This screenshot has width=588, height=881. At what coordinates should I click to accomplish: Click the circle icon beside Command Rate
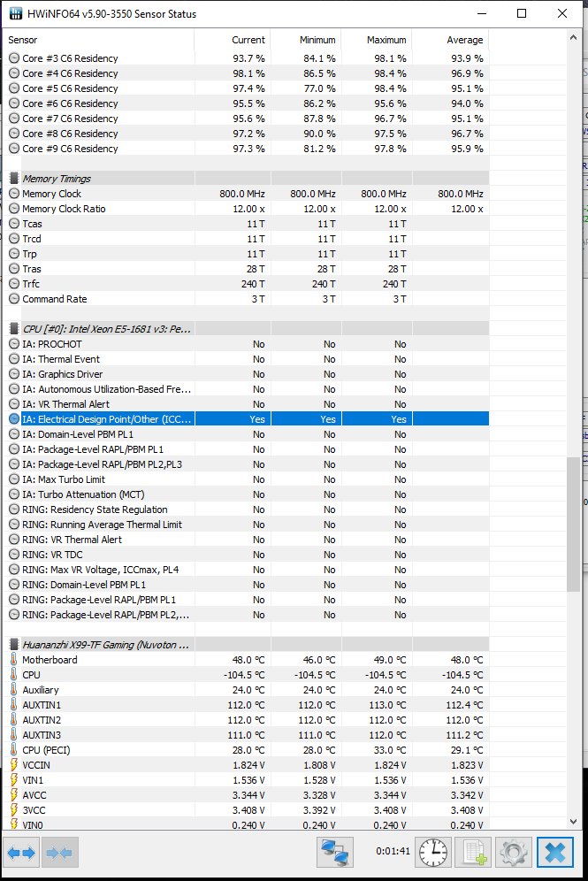click(x=14, y=299)
